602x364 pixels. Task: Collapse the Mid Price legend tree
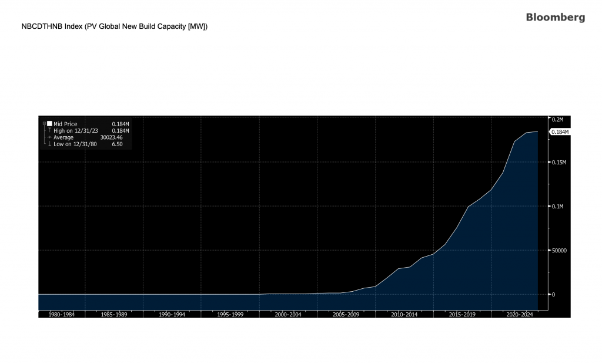[44, 124]
